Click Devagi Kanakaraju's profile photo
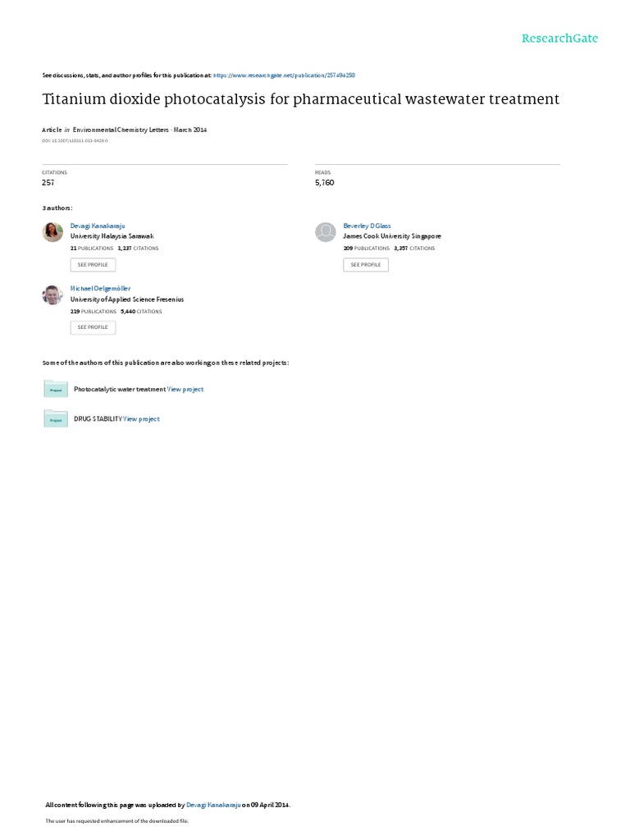The width and height of the screenshot is (630, 840). point(52,232)
